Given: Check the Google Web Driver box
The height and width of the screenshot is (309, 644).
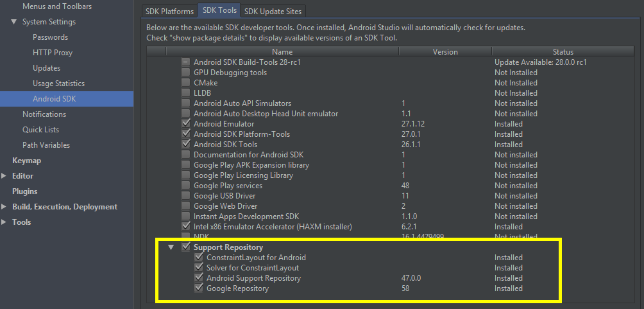Looking at the screenshot, I should click(x=186, y=206).
